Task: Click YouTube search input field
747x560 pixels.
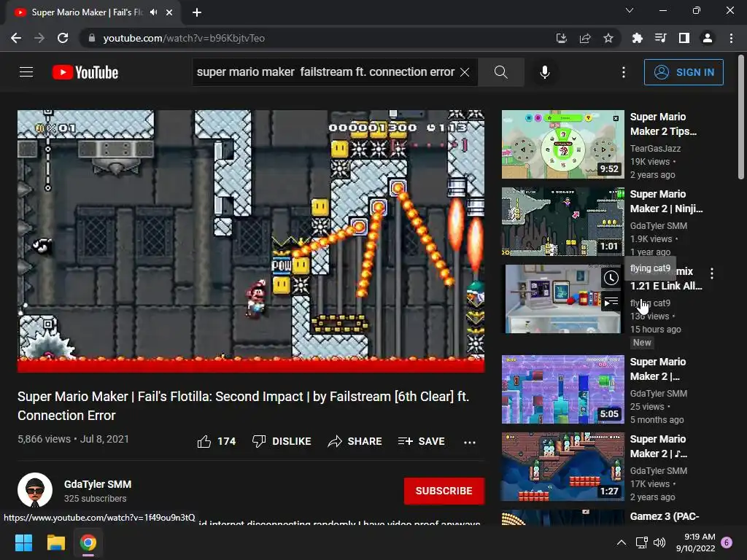Action: pyautogui.click(x=325, y=72)
